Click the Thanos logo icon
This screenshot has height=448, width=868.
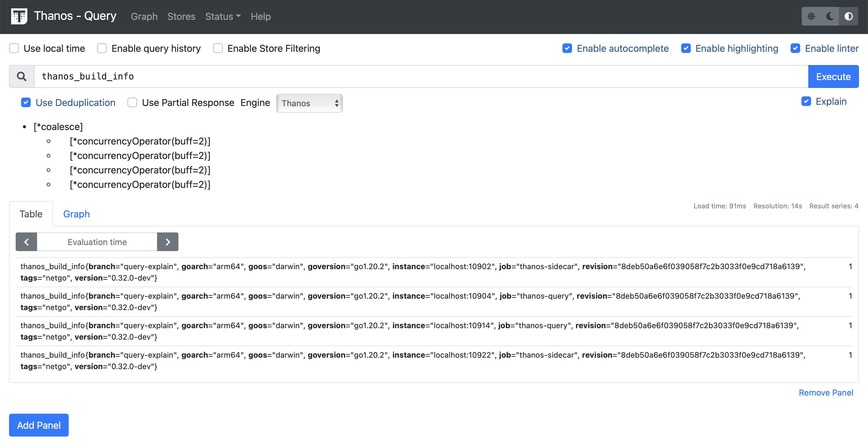point(19,16)
